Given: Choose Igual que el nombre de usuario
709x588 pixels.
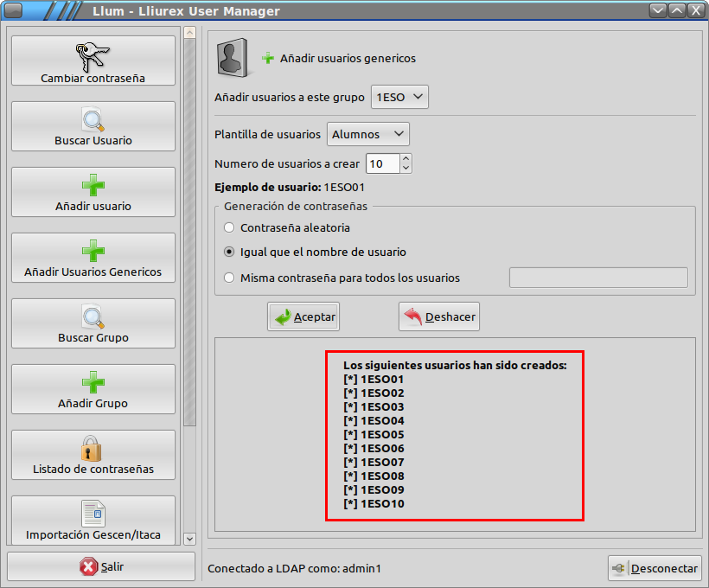Looking at the screenshot, I should 229,252.
